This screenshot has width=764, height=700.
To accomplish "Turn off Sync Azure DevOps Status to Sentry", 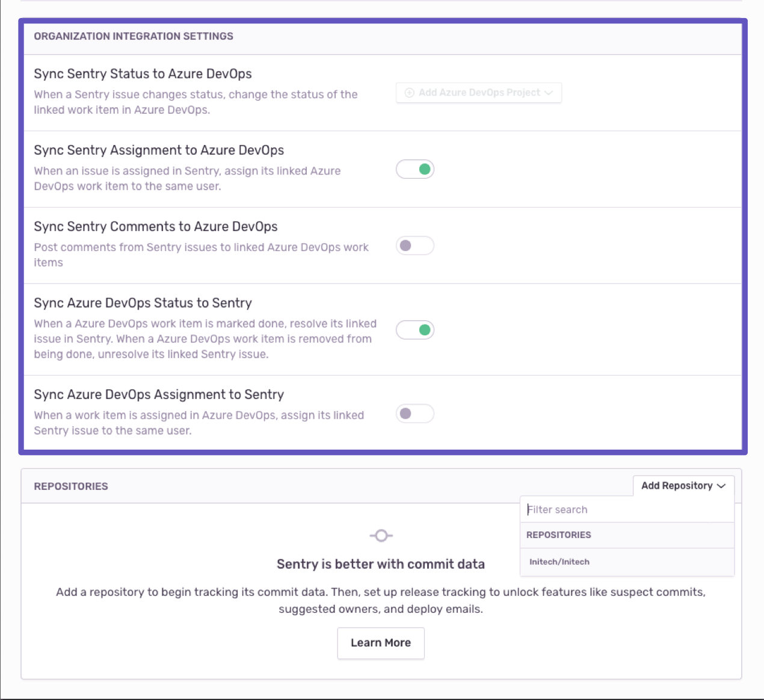I will (415, 330).
